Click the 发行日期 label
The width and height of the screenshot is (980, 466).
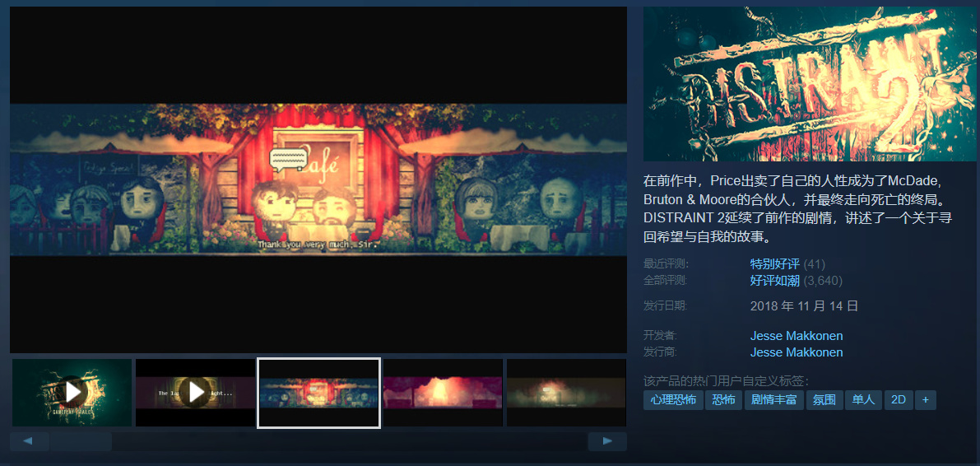(x=666, y=306)
